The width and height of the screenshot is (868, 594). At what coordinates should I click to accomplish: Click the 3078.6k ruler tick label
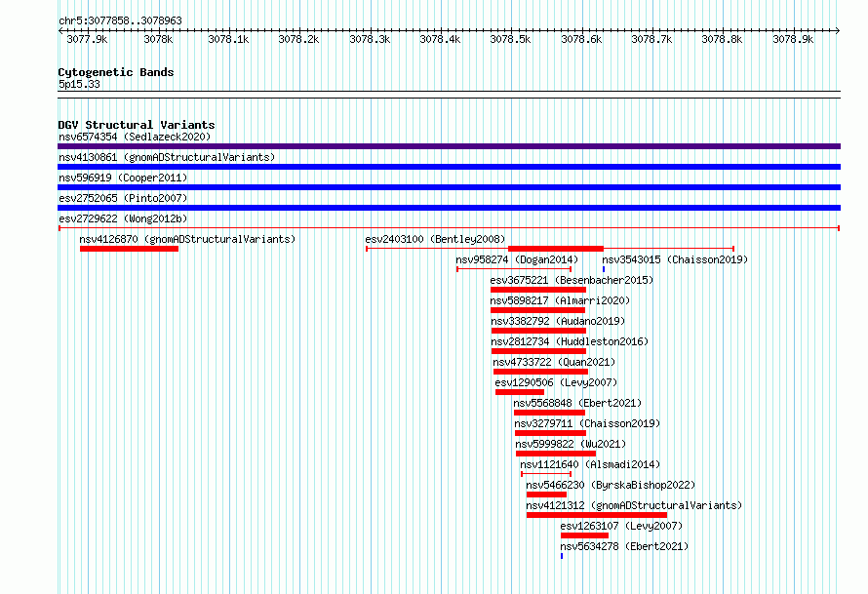point(581,39)
